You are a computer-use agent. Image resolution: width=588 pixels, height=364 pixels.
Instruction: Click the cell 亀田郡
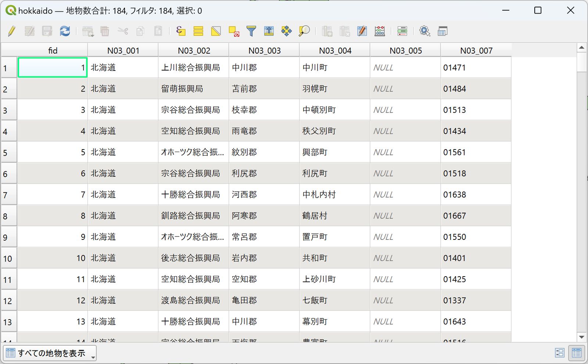tap(264, 300)
